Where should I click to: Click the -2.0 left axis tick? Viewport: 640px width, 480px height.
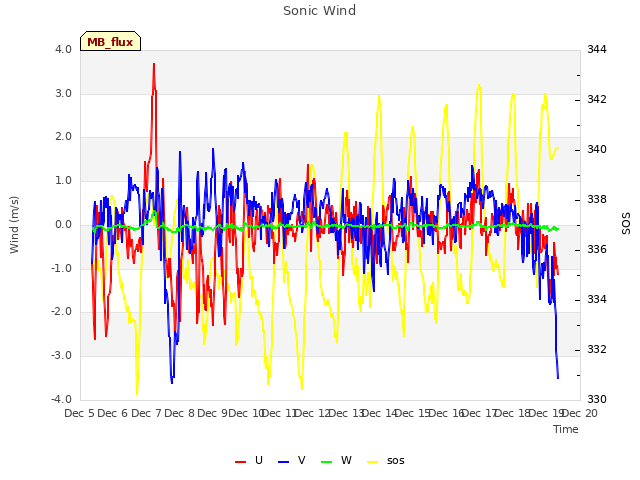click(x=61, y=312)
